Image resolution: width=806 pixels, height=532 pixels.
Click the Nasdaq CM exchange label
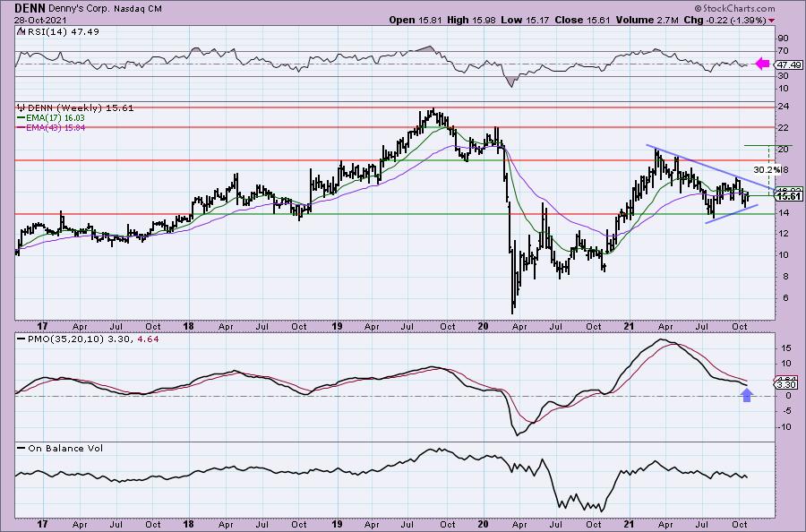coord(136,9)
